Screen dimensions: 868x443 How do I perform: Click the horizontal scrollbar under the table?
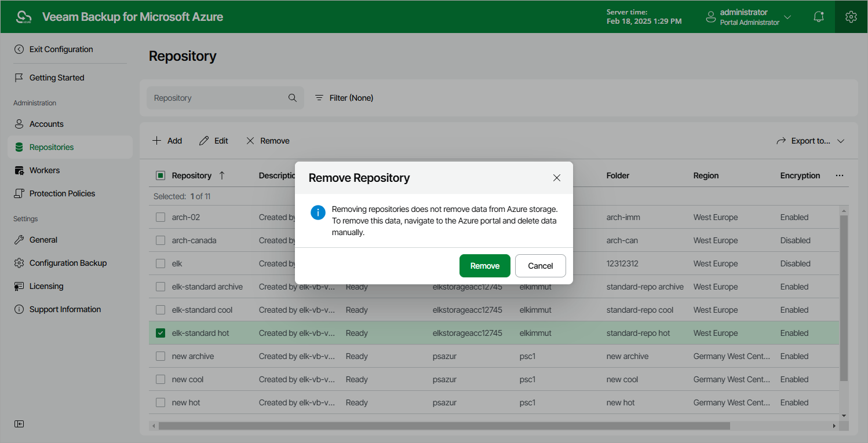[444, 426]
